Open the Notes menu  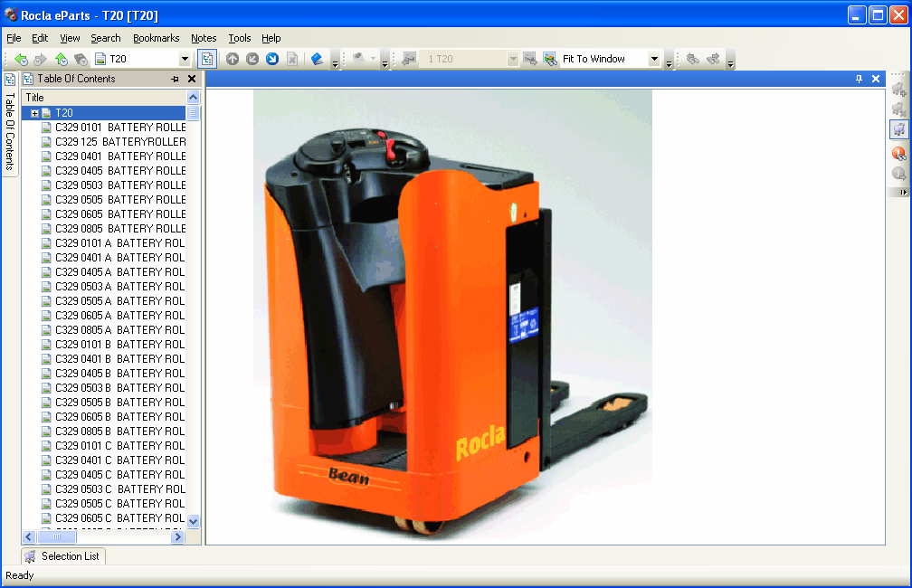[204, 38]
